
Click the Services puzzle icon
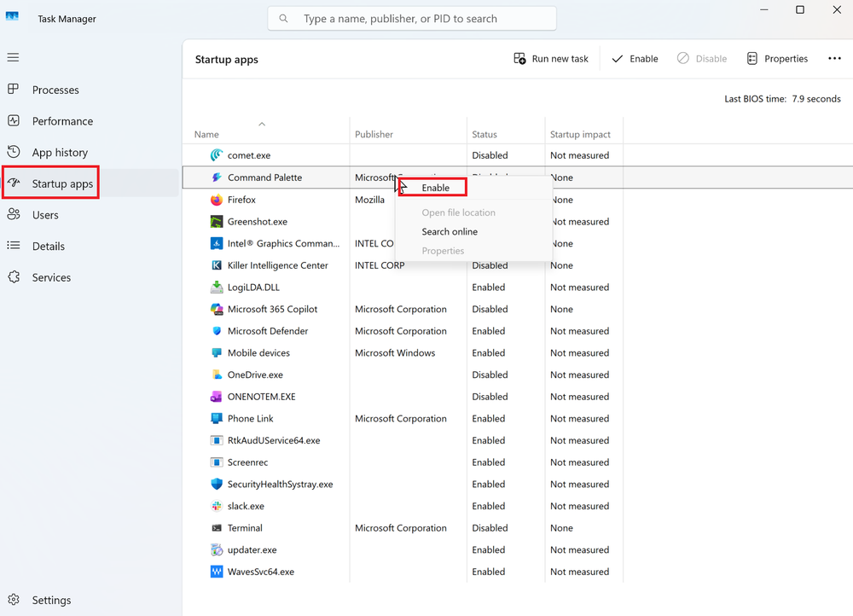point(14,277)
